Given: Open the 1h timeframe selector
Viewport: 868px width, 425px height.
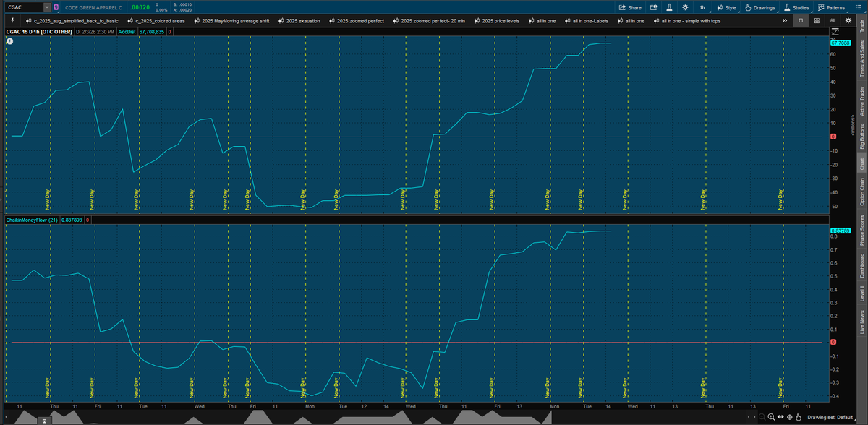Looking at the screenshot, I should point(702,7).
